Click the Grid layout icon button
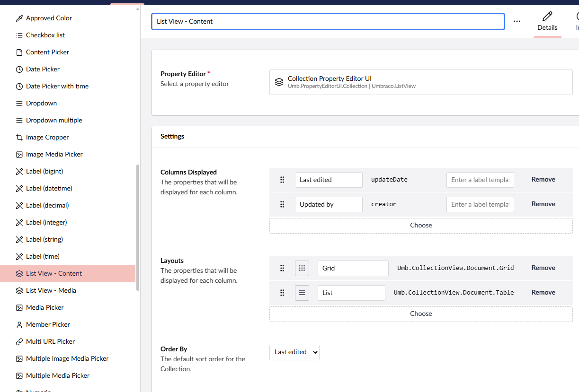Image resolution: width=579 pixels, height=392 pixels. (302, 268)
